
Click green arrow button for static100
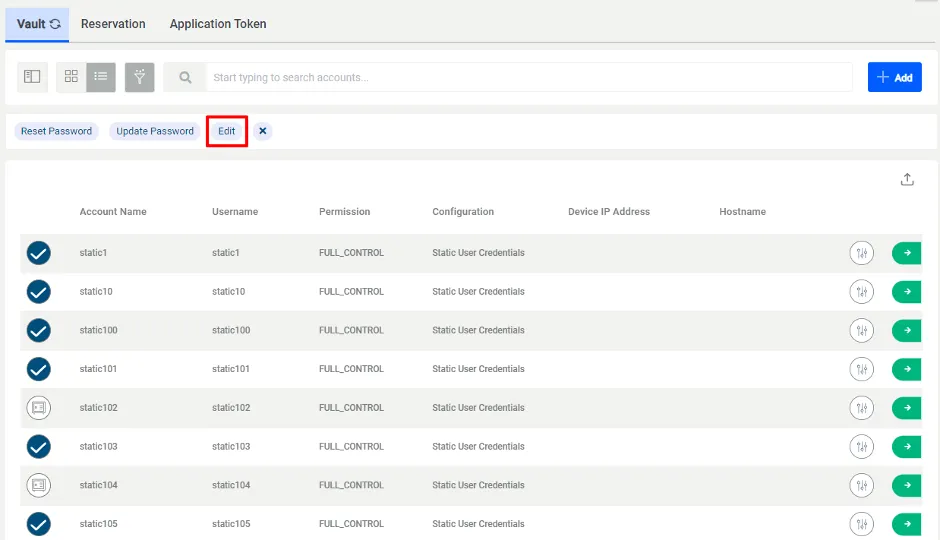(906, 330)
